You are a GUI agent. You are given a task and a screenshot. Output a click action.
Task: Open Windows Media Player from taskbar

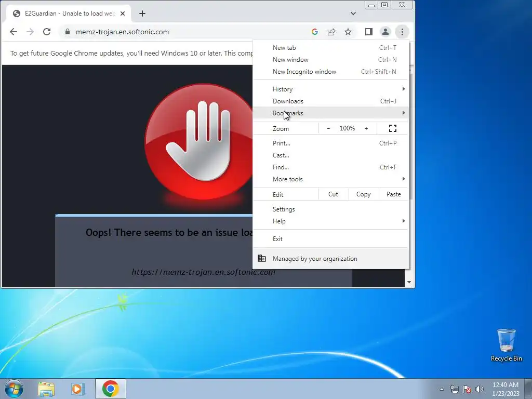(x=77, y=389)
